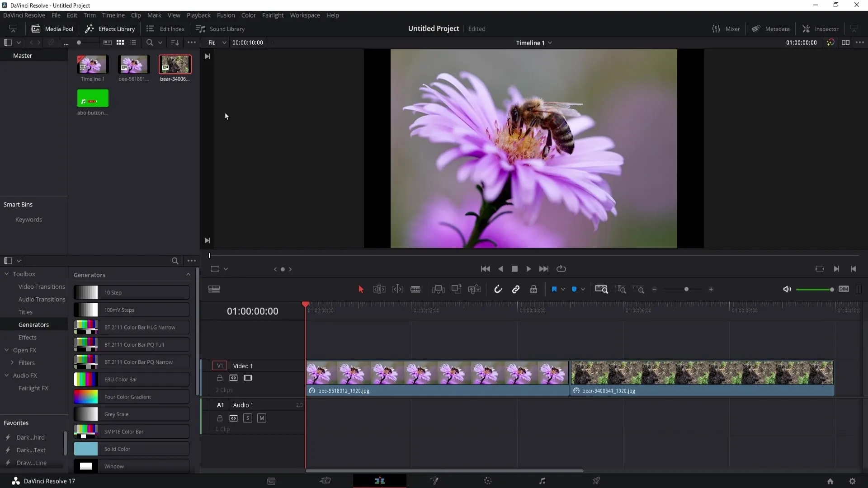Enable lock on Video 1 track
Screen dimensions: 868x488
click(x=219, y=378)
